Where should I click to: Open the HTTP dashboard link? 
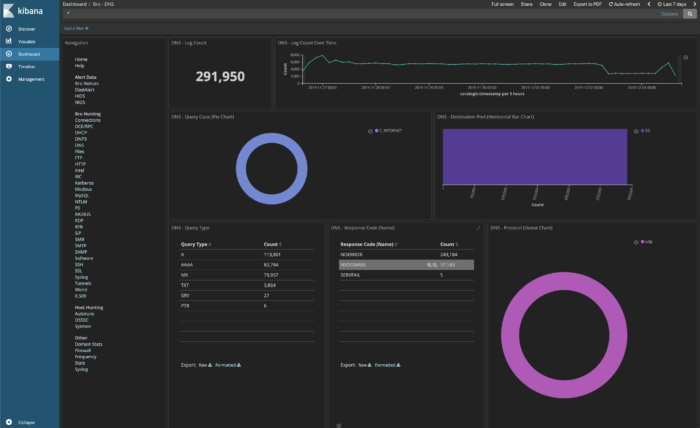[80, 164]
